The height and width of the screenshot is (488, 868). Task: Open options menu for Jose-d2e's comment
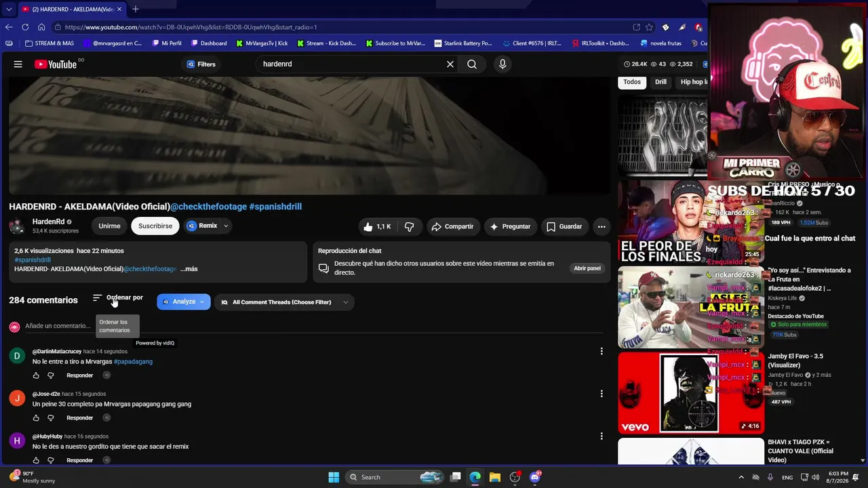(601, 394)
